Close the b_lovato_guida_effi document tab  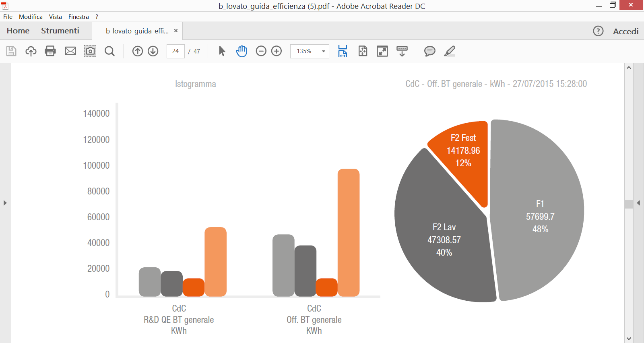click(176, 31)
